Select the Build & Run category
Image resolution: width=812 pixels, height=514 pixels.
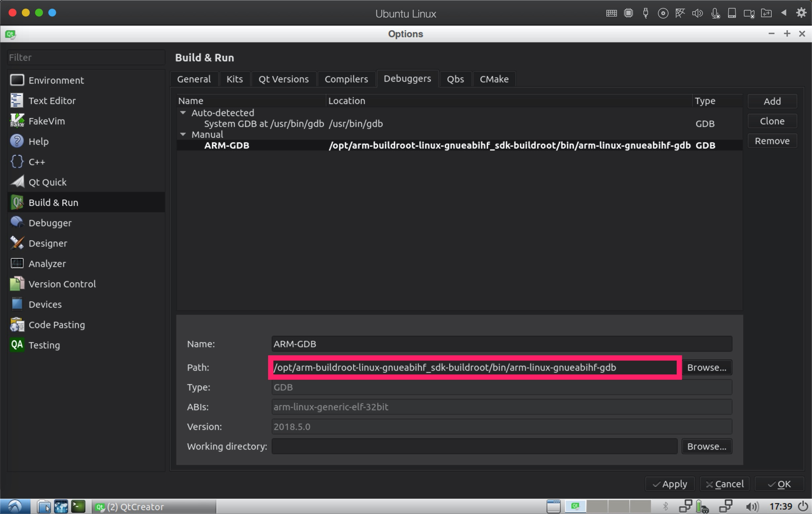86,202
